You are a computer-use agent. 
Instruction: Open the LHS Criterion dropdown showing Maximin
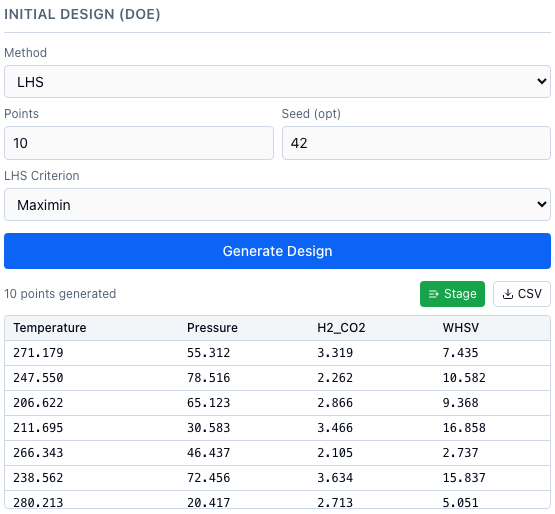277,205
